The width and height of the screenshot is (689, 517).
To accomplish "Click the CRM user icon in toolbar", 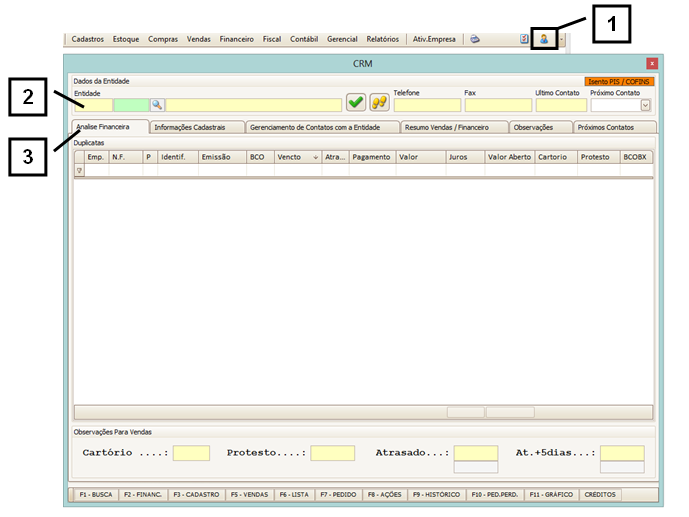I will tap(545, 39).
